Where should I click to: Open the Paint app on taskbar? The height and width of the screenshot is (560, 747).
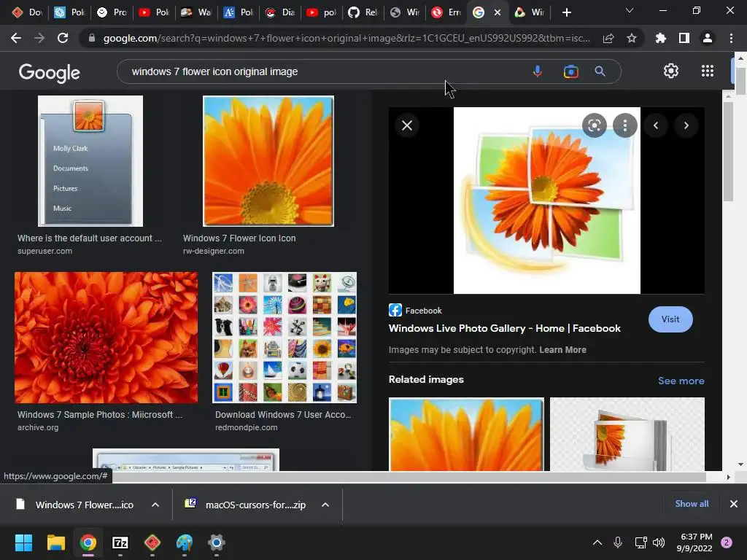185,542
